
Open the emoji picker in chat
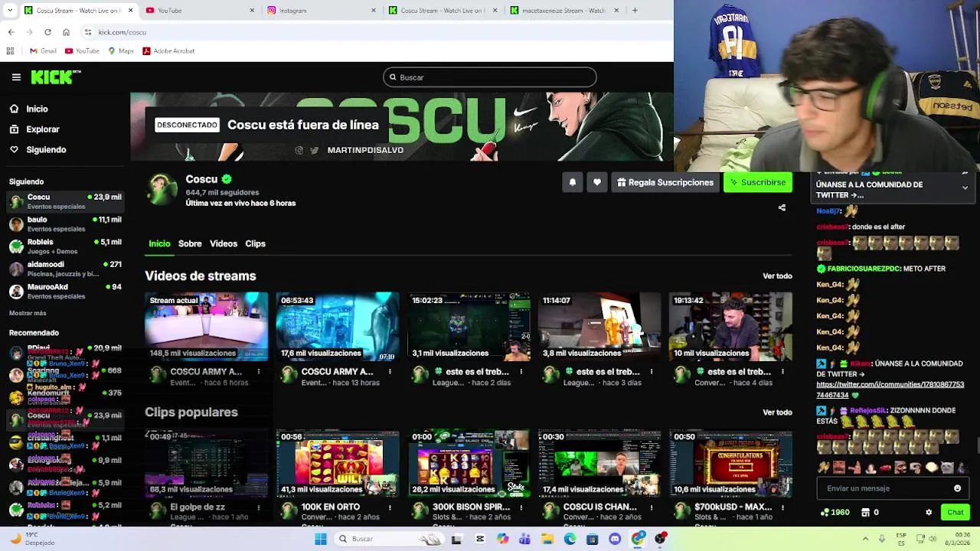(x=957, y=488)
